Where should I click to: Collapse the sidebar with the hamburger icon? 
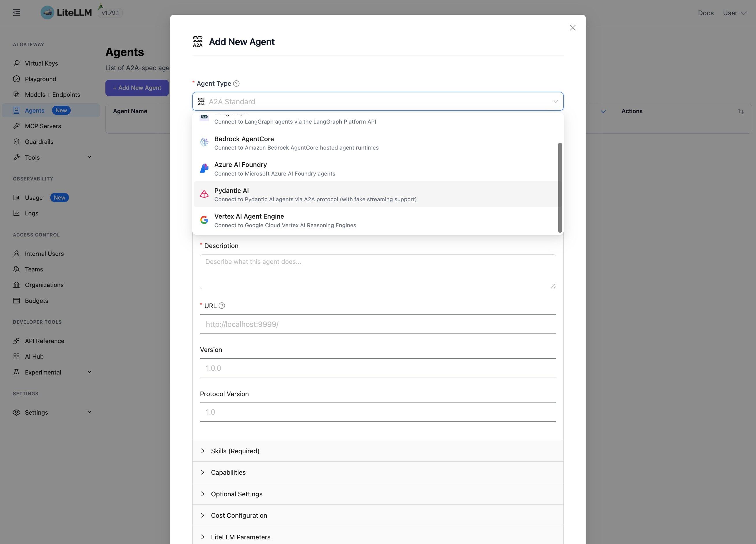17,13
